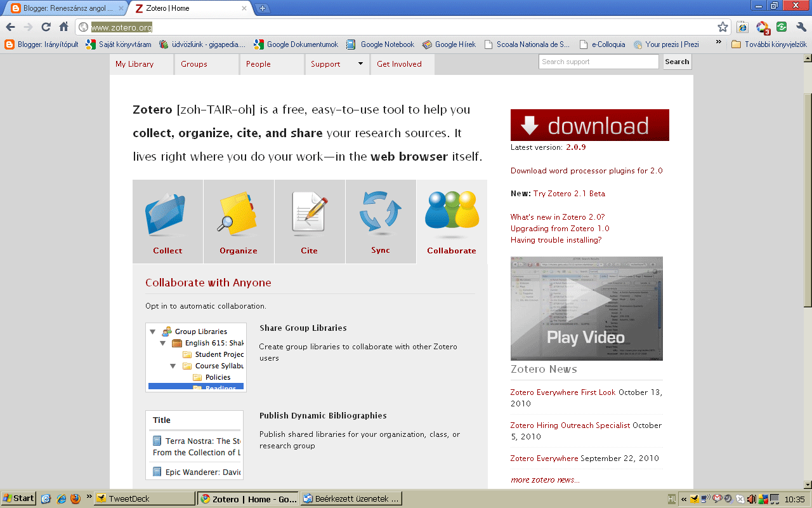
Task: Click page scrollbar down arrow
Action: point(807,485)
